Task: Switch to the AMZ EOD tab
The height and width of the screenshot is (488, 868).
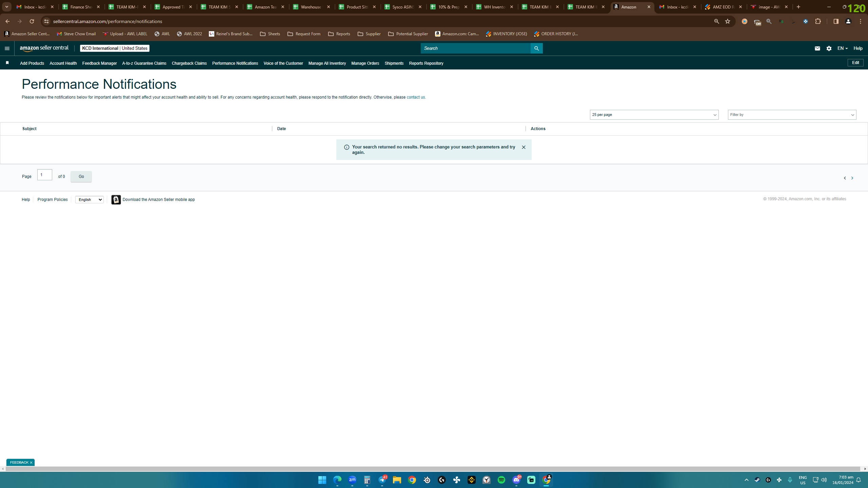Action: point(724,7)
